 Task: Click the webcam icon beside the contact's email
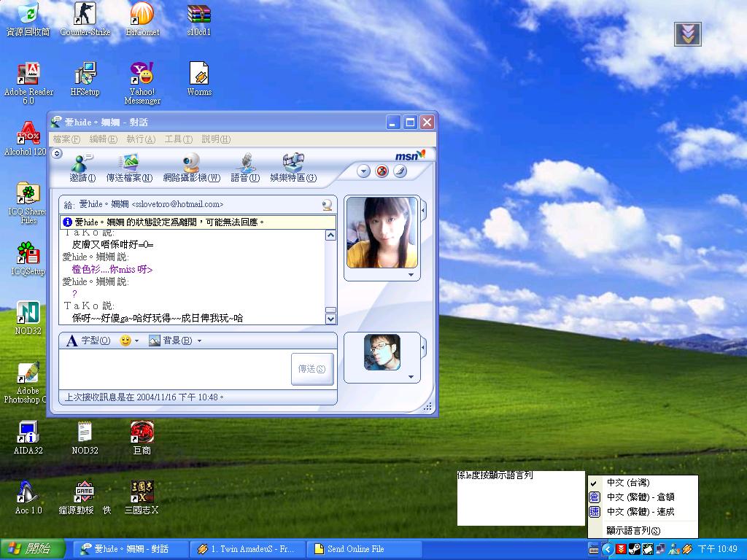(328, 205)
